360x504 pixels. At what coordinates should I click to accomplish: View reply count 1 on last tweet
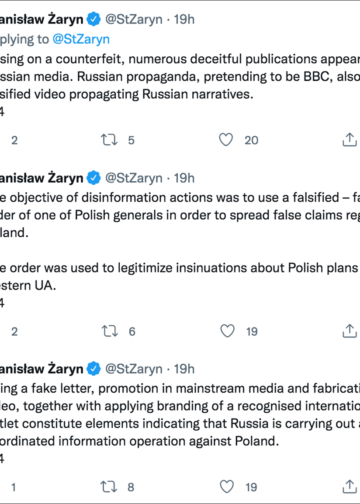14,487
